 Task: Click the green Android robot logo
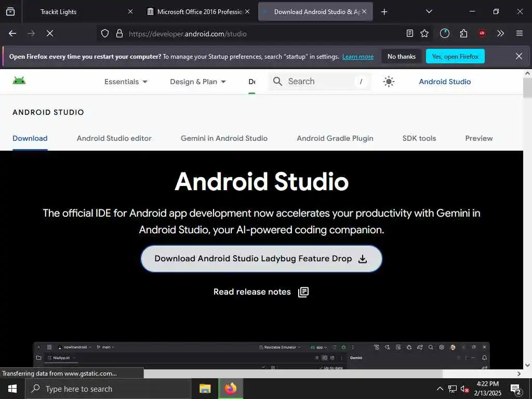(x=19, y=81)
